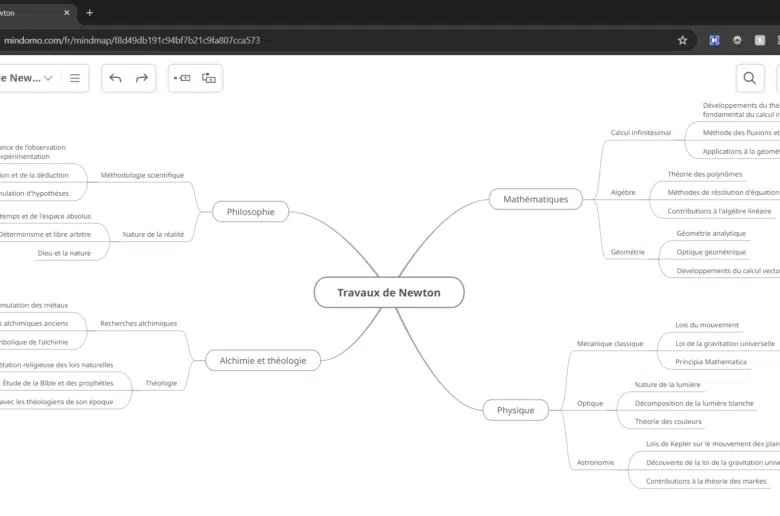This screenshot has width=780, height=516.
Task: Select the central topic Travaux de Newton
Action: pos(388,292)
